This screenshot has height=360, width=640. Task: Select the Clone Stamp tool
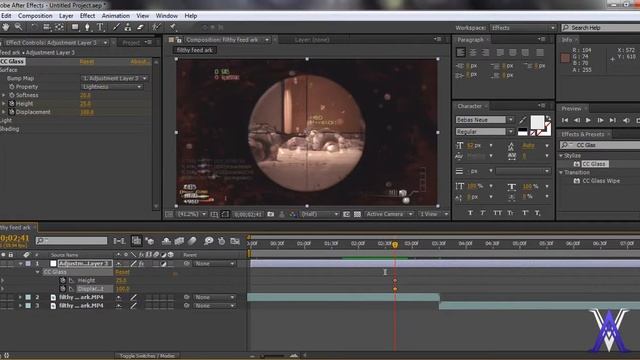(128, 27)
